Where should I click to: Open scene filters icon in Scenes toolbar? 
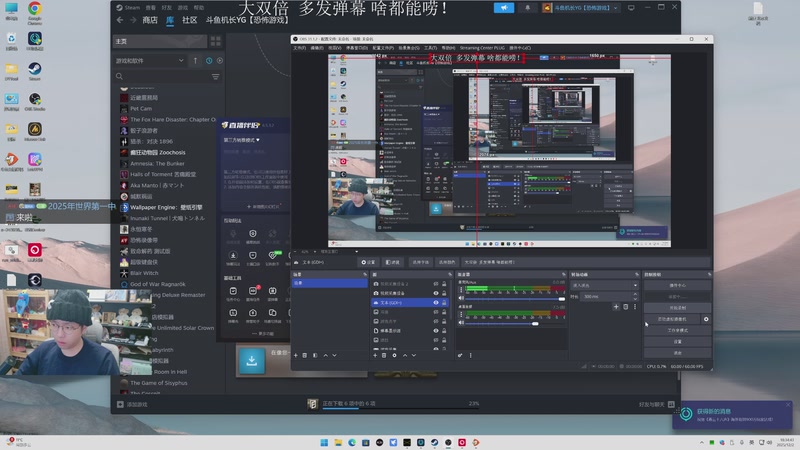[x=315, y=355]
